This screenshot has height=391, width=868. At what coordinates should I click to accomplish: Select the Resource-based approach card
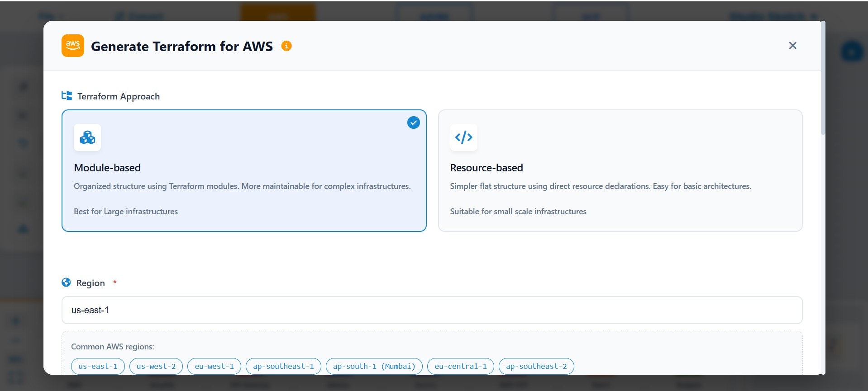620,170
